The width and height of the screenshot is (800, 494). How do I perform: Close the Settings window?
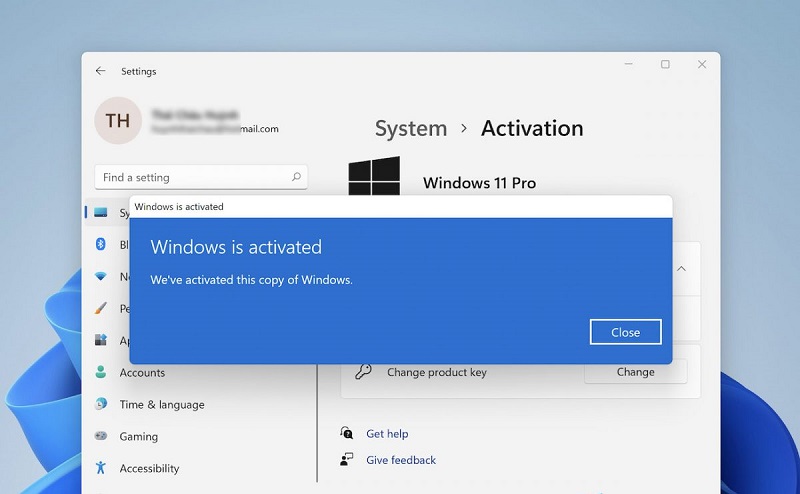(x=702, y=64)
